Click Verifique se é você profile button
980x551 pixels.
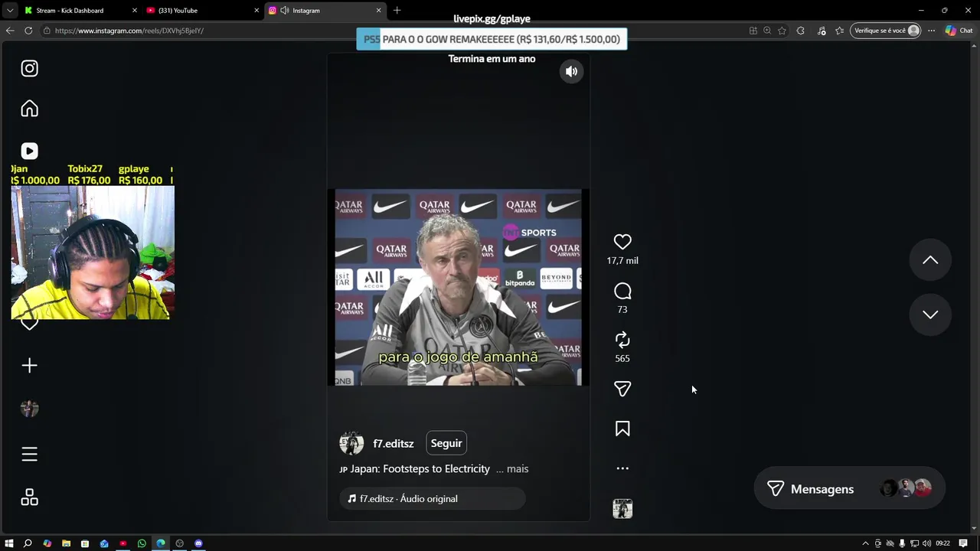(x=885, y=31)
